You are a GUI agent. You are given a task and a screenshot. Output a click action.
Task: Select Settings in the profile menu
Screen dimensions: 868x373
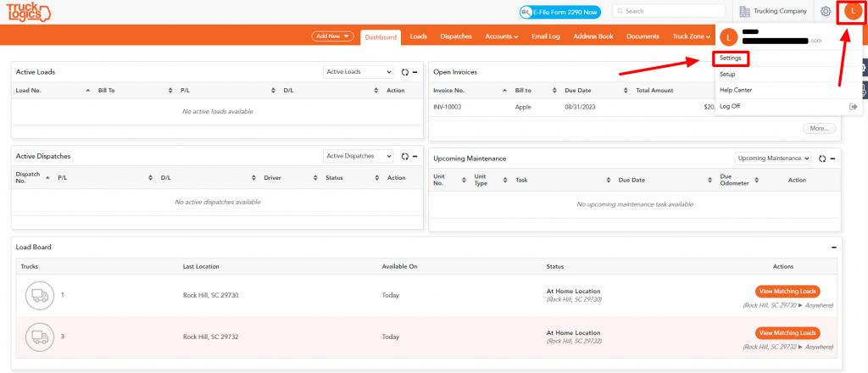pyautogui.click(x=731, y=58)
